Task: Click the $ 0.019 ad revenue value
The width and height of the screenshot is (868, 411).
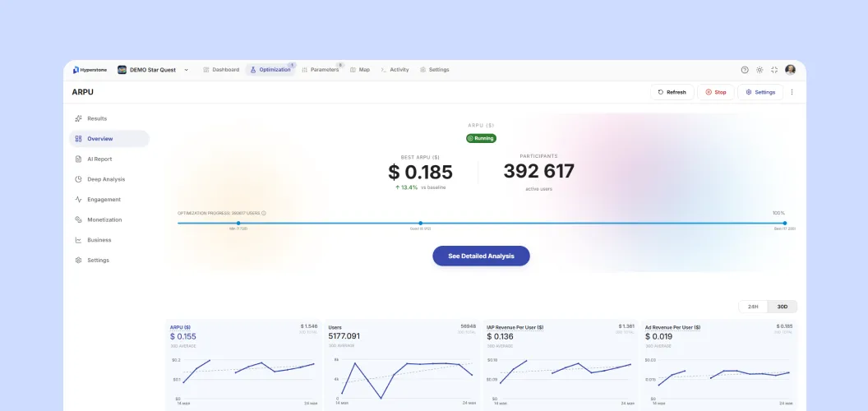Action: coord(658,337)
